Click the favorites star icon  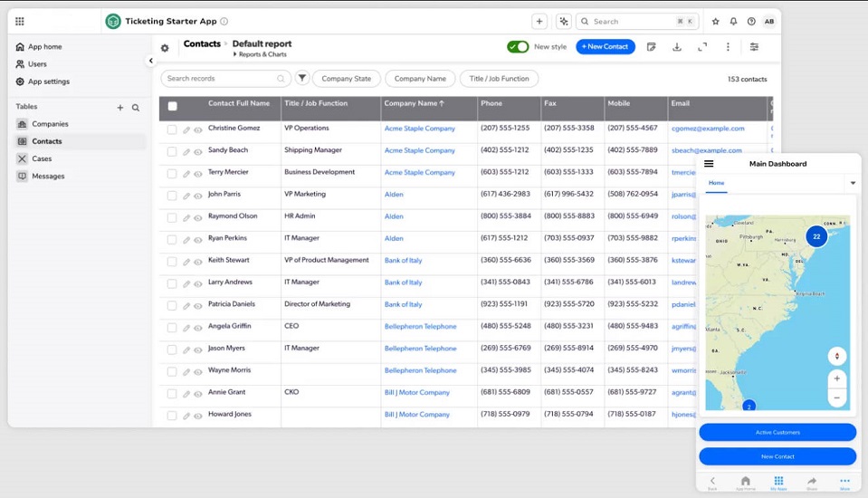715,22
